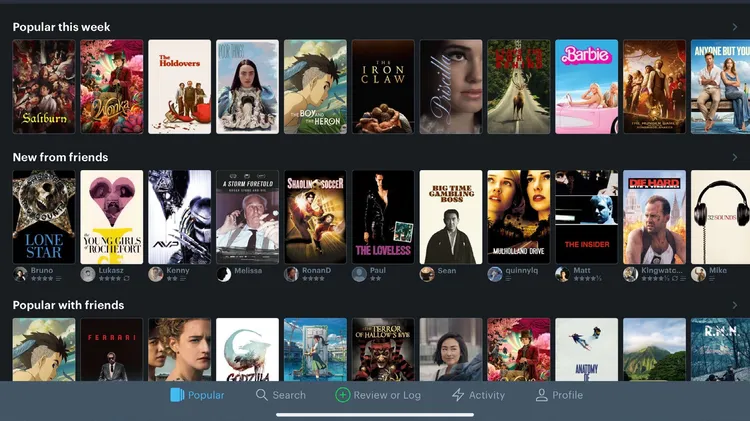Screen dimensions: 750x421
Task: Open the Wonka poster in Popular this week
Action: 112,87
